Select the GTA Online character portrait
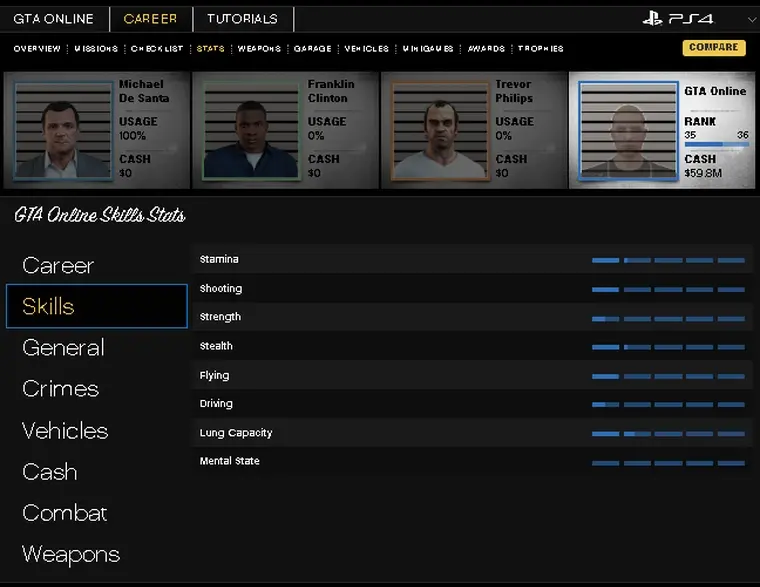 [628, 130]
